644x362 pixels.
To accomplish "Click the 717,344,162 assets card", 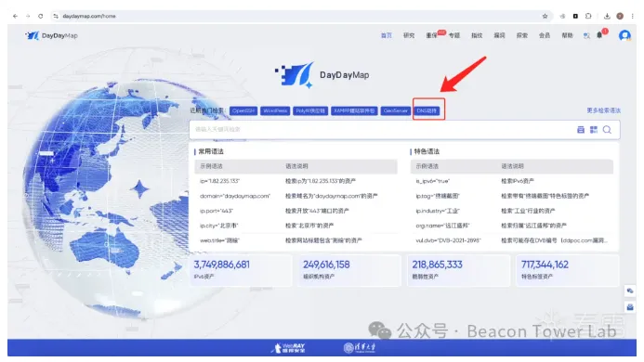I will 568,270.
